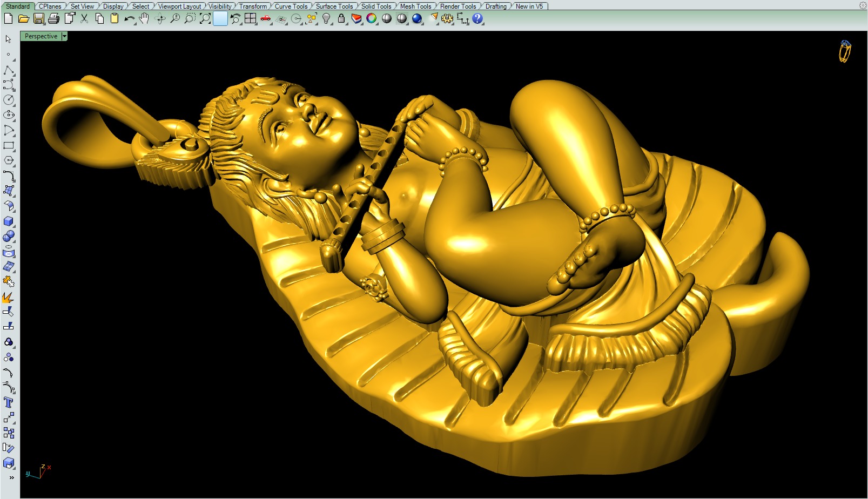This screenshot has height=499, width=868.
Task: Set CPlane origin icon
Action: (281, 18)
